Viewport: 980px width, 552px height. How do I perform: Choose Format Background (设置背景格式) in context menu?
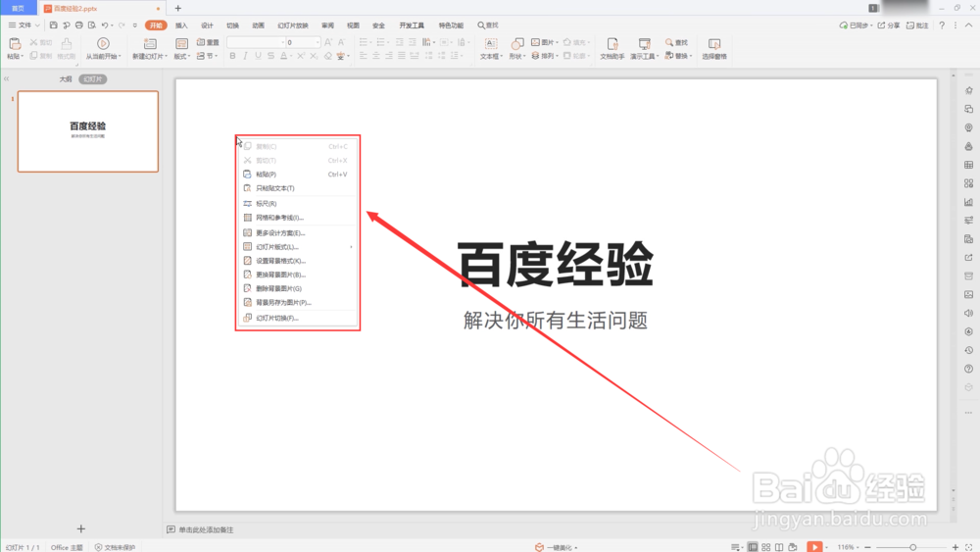point(297,261)
